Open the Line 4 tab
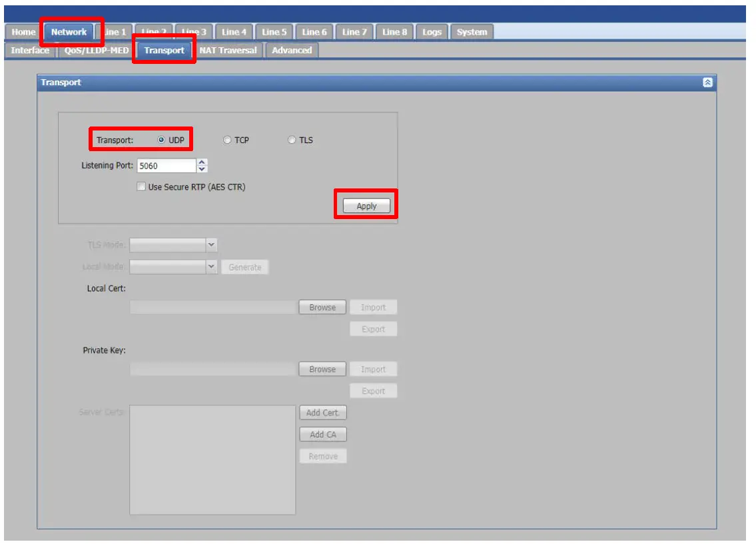 tap(234, 32)
